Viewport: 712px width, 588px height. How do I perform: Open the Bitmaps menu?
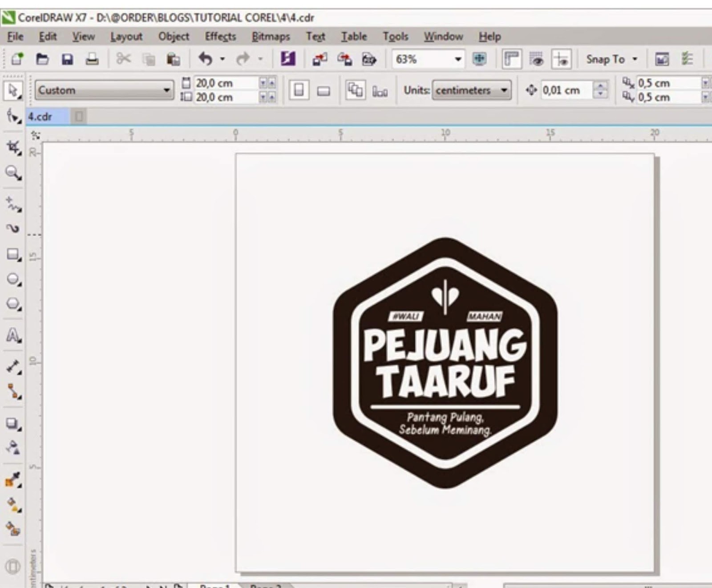pyautogui.click(x=271, y=36)
